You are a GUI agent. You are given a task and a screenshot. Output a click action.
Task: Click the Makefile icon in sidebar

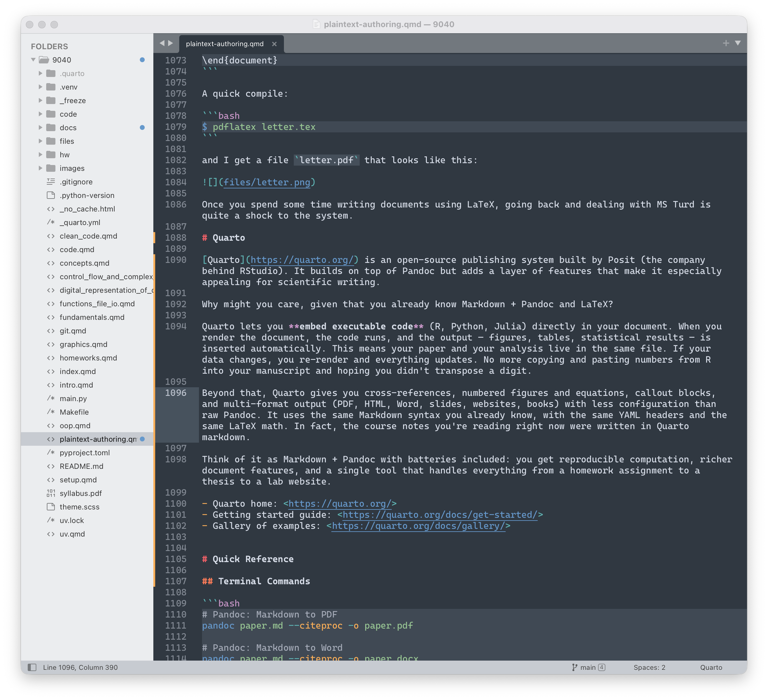[51, 412]
